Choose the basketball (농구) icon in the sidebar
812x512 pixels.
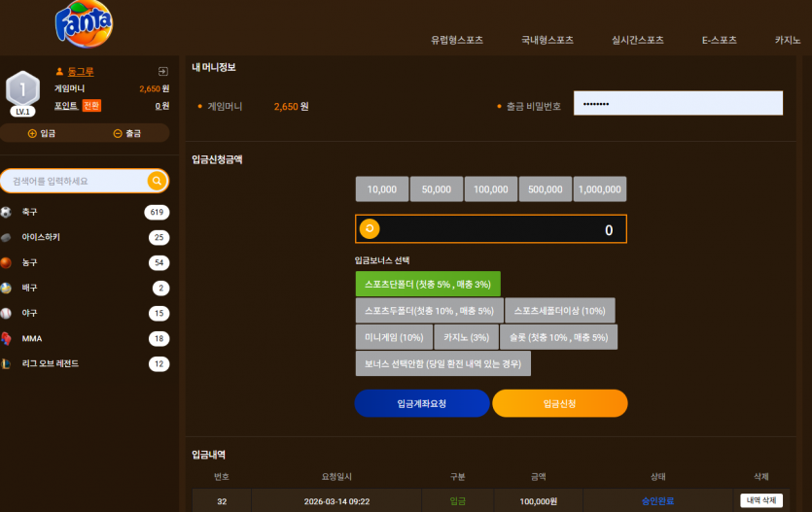6,262
